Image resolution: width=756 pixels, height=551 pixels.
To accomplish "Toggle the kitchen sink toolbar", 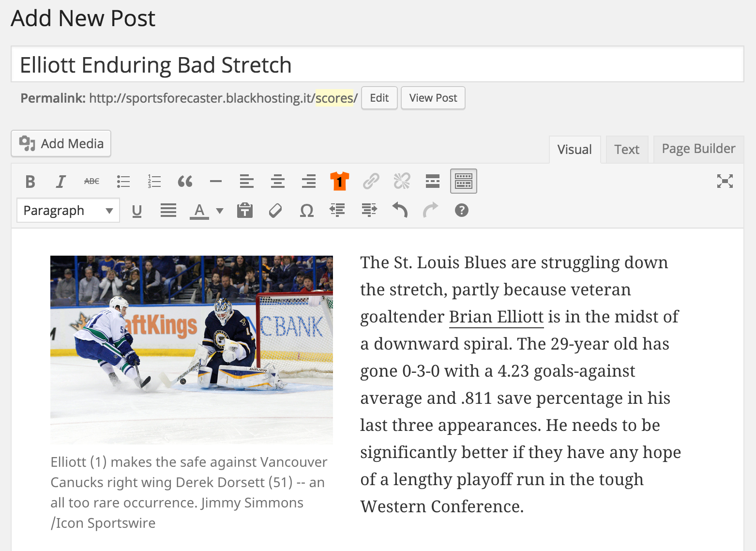I will click(x=464, y=181).
